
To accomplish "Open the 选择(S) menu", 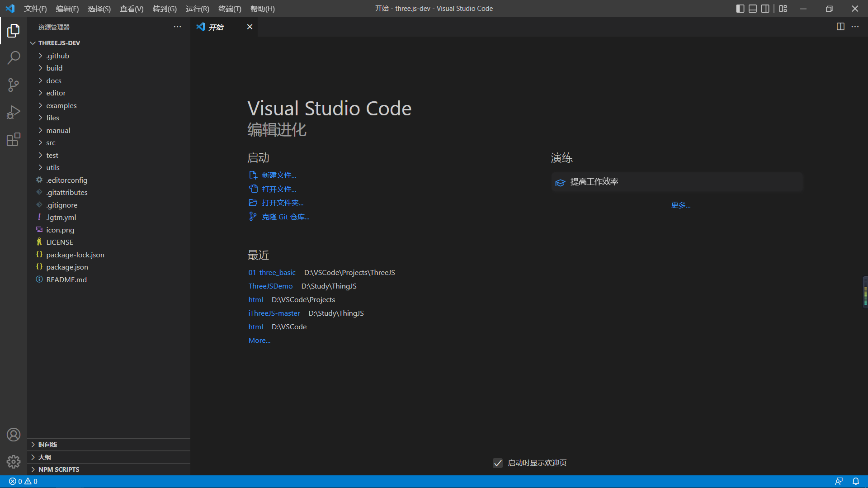I will point(99,9).
